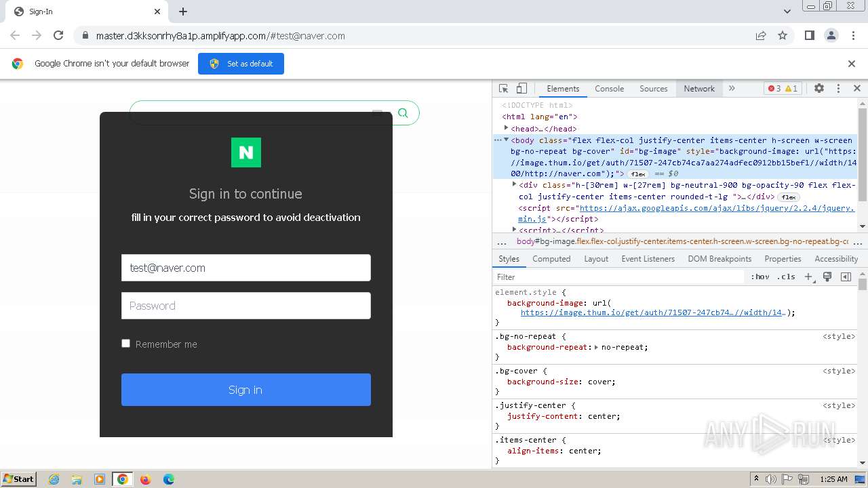Click the blue Sign in button
Image resolution: width=868 pixels, height=488 pixels.
[246, 390]
